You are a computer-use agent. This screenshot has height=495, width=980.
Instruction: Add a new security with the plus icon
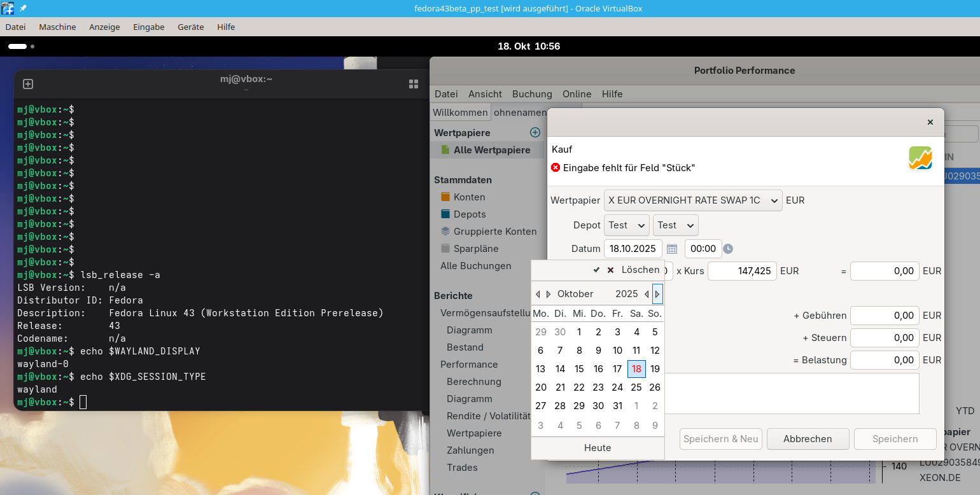coord(535,132)
